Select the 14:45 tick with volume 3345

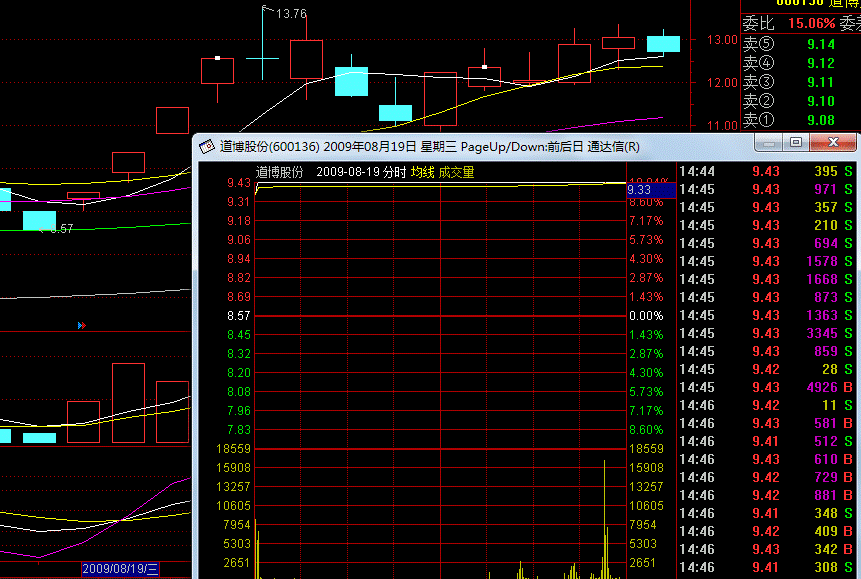point(767,333)
